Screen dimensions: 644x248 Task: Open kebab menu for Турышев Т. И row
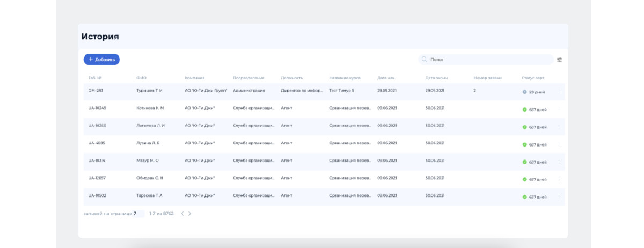point(559,92)
